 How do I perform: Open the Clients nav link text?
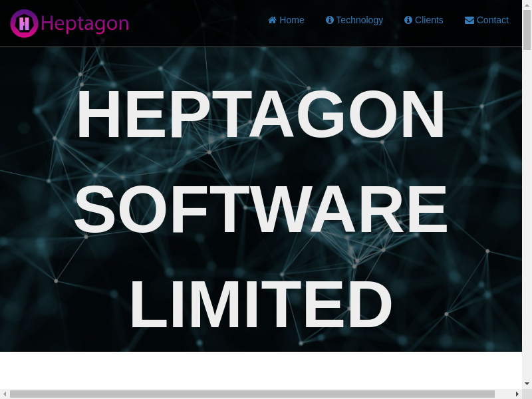click(x=429, y=20)
